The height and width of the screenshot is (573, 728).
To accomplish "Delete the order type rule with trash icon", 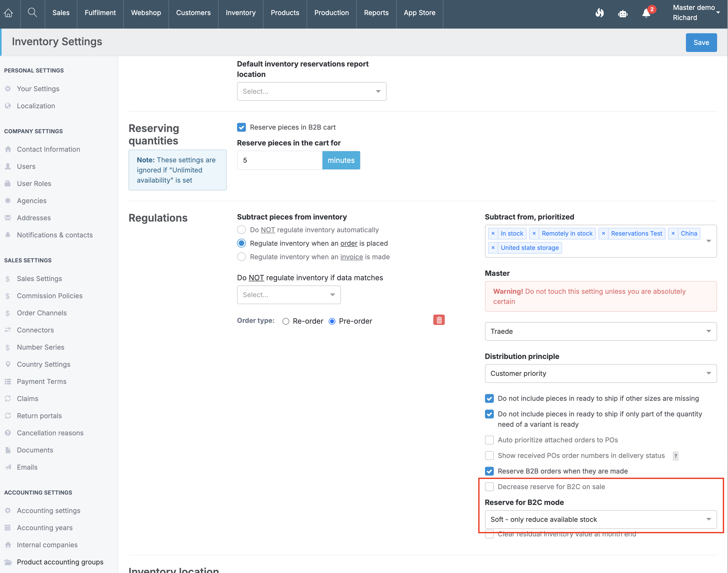I will 439,320.
